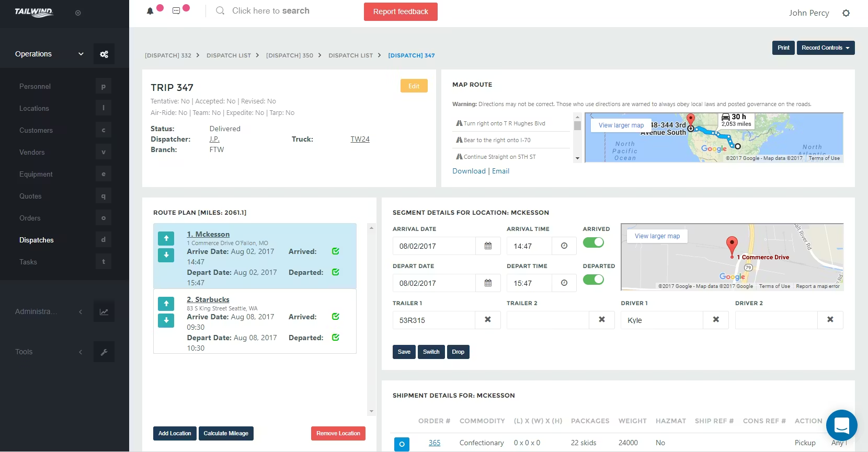Open the chat widget bubble

tap(841, 425)
